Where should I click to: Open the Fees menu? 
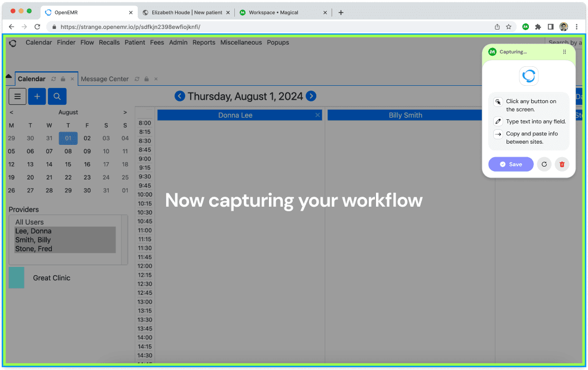pos(157,42)
